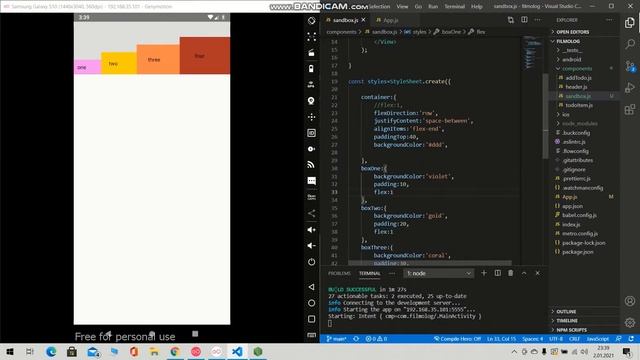
Task: Click the editor vertical scrollbar
Action: tap(545, 116)
